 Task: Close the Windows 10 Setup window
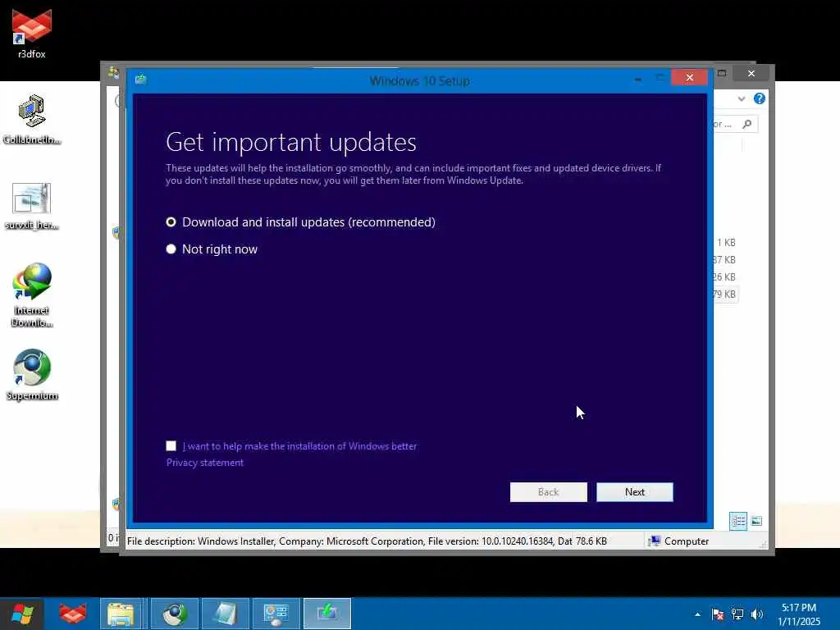coord(689,78)
